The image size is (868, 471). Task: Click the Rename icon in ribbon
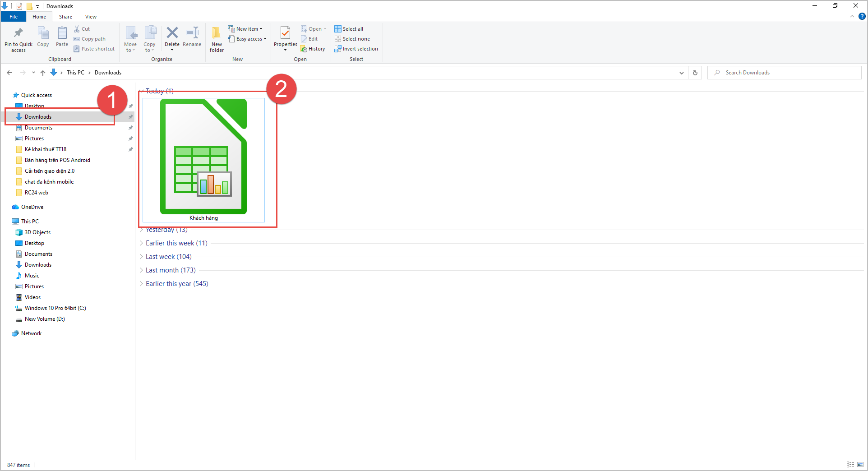pyautogui.click(x=192, y=32)
